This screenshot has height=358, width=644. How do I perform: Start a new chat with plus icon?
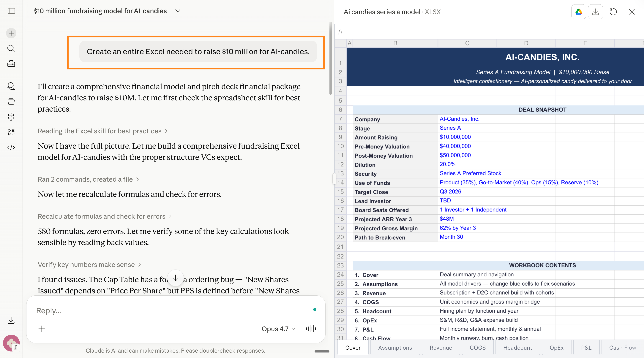pos(11,33)
